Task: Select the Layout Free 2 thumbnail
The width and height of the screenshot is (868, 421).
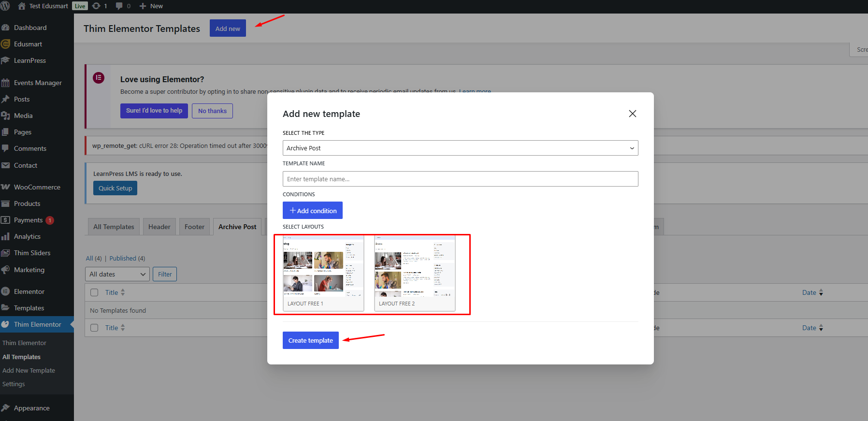Action: pyautogui.click(x=415, y=273)
